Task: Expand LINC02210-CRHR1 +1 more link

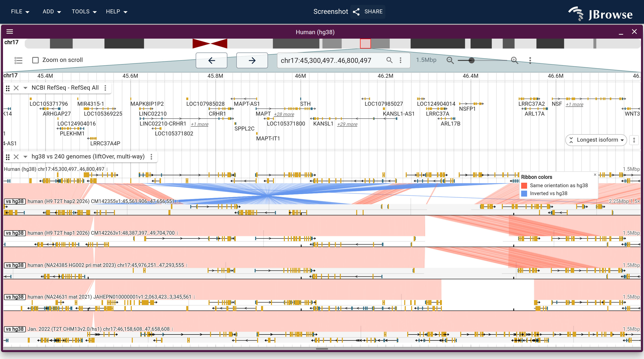Action: [199, 124]
